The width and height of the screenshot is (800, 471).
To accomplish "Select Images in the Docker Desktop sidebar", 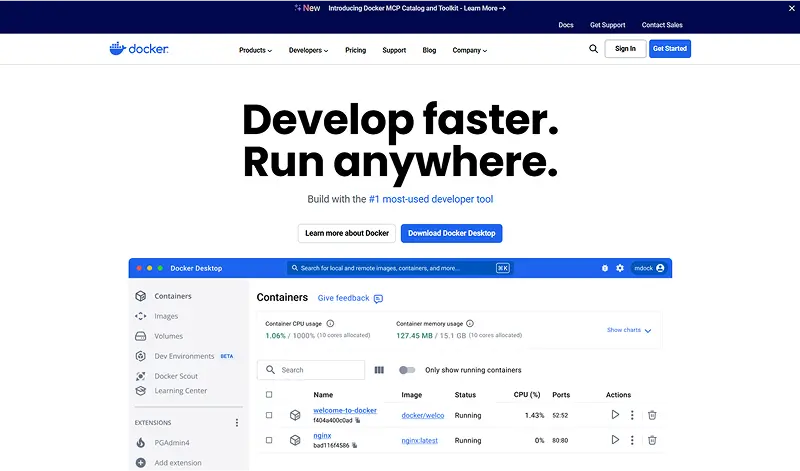I will (x=166, y=316).
